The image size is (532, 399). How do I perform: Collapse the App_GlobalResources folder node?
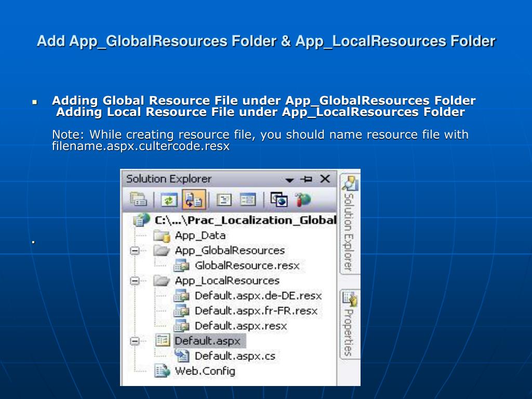135,251
